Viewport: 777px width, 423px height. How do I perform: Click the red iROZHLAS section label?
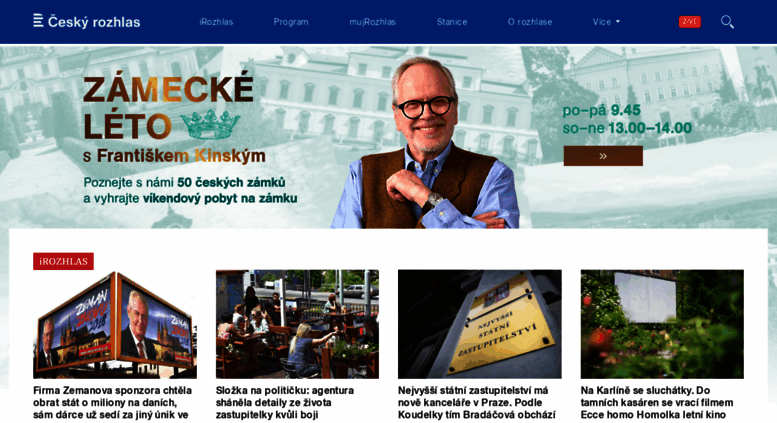coord(63,261)
